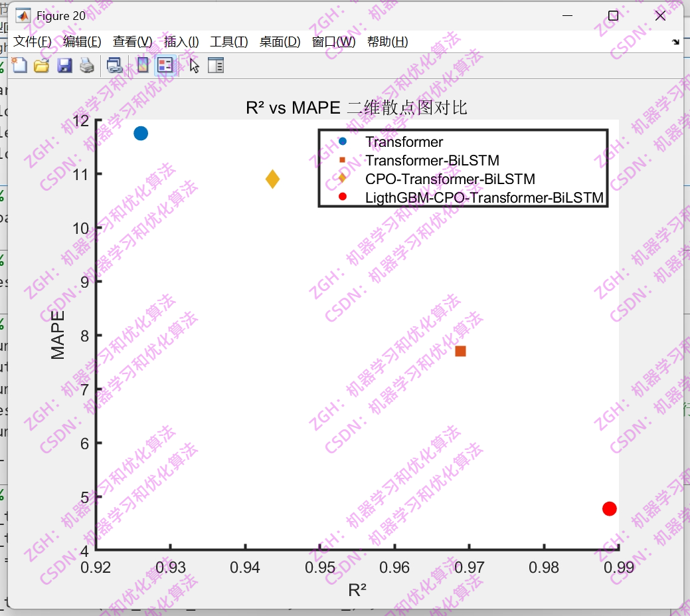Select the Edit Plot arrow tool
Viewport: 690px width, 616px height.
[x=192, y=65]
